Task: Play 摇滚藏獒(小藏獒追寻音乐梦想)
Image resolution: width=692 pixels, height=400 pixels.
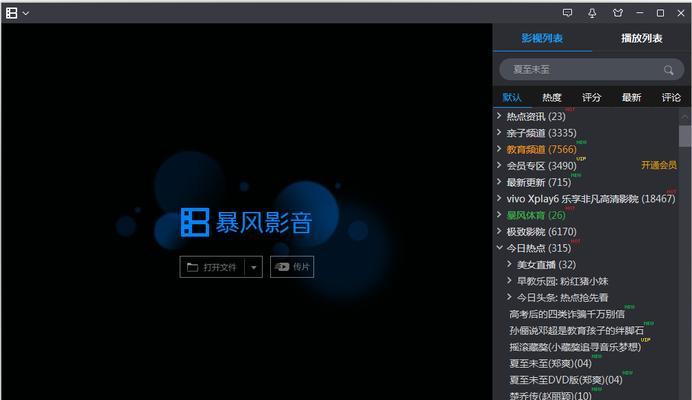Action: coord(575,347)
